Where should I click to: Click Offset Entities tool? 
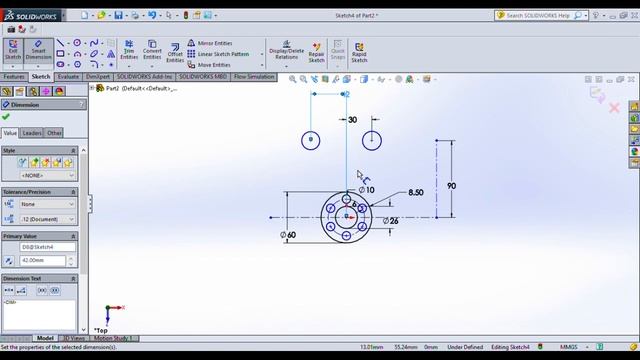click(x=175, y=53)
